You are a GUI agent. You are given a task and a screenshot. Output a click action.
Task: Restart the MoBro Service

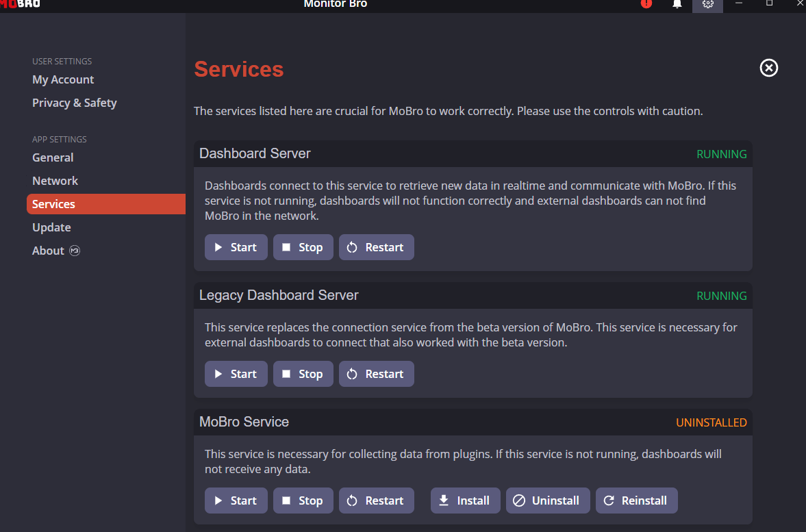click(376, 501)
